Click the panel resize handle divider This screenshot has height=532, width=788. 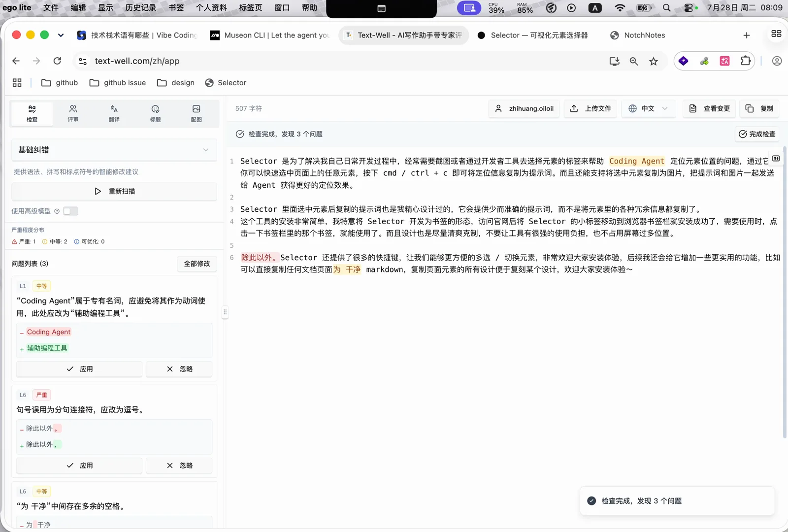(225, 312)
